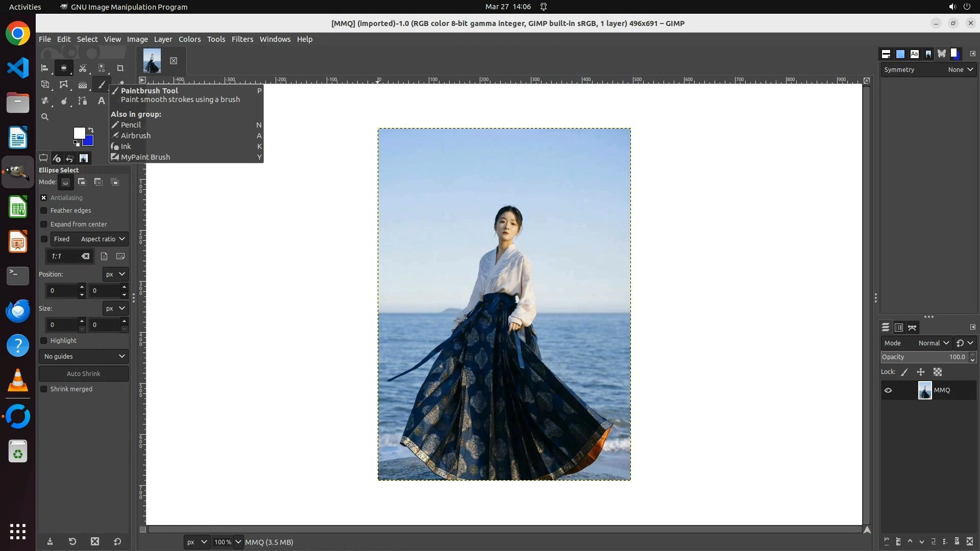Activate the Zoom magnifier tool

45,117
